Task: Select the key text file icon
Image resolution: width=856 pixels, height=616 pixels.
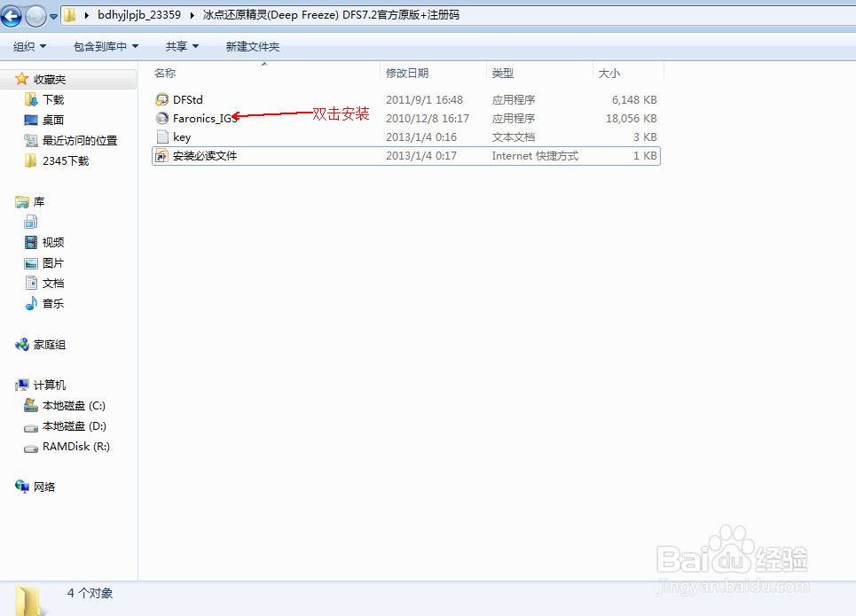Action: click(162, 136)
